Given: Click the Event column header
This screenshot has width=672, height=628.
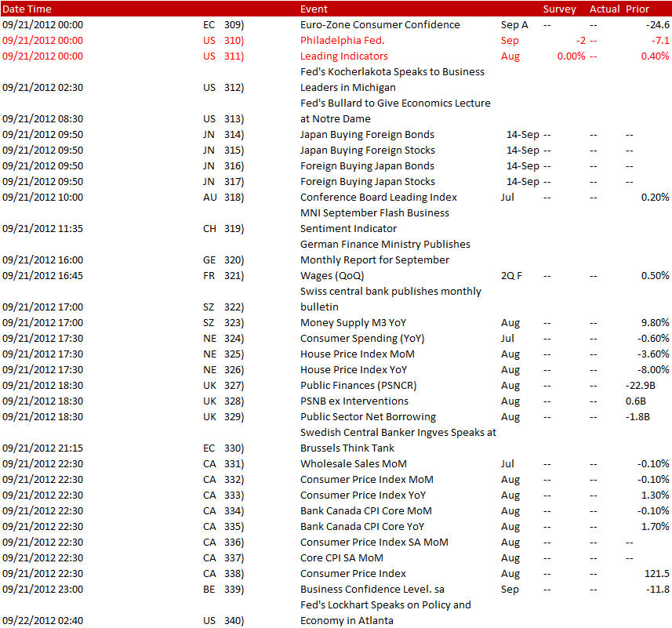Looking at the screenshot, I should point(314,9).
